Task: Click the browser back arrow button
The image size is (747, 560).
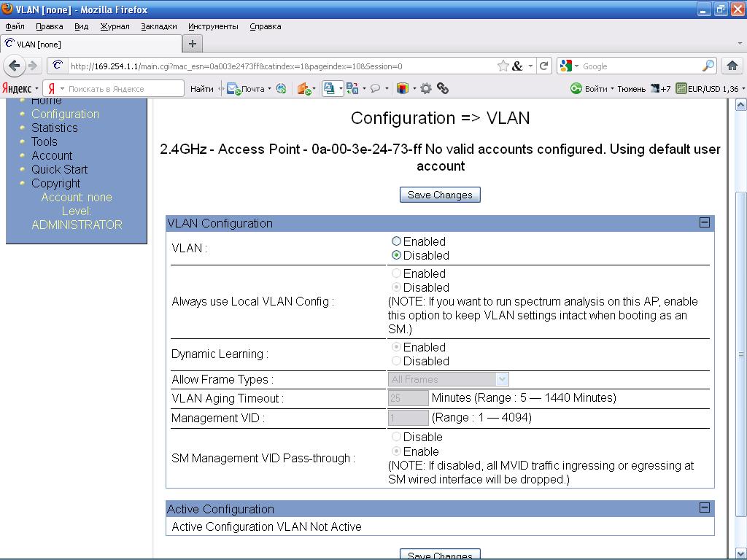Action: click(14, 66)
